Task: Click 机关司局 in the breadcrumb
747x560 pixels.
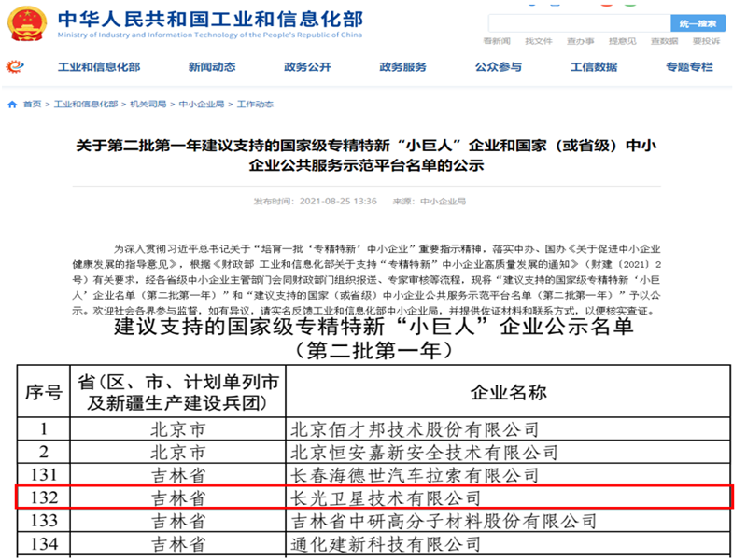Action: [x=148, y=105]
